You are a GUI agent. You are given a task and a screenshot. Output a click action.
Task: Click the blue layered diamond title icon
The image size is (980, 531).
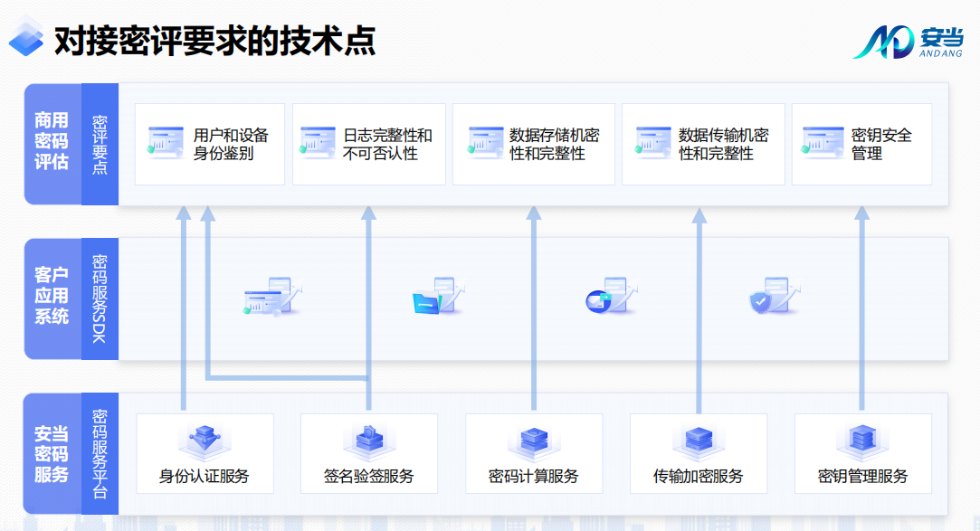[26, 37]
